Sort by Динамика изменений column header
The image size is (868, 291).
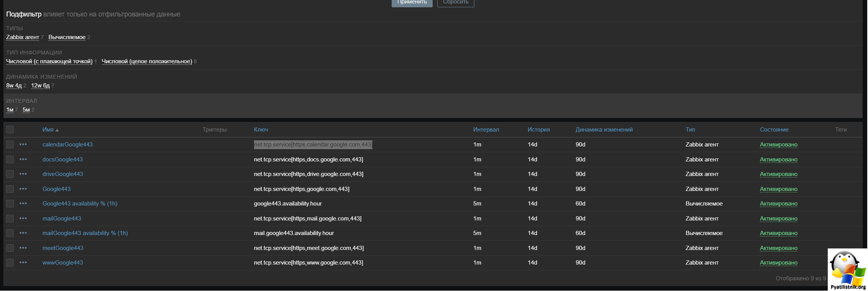(604, 130)
